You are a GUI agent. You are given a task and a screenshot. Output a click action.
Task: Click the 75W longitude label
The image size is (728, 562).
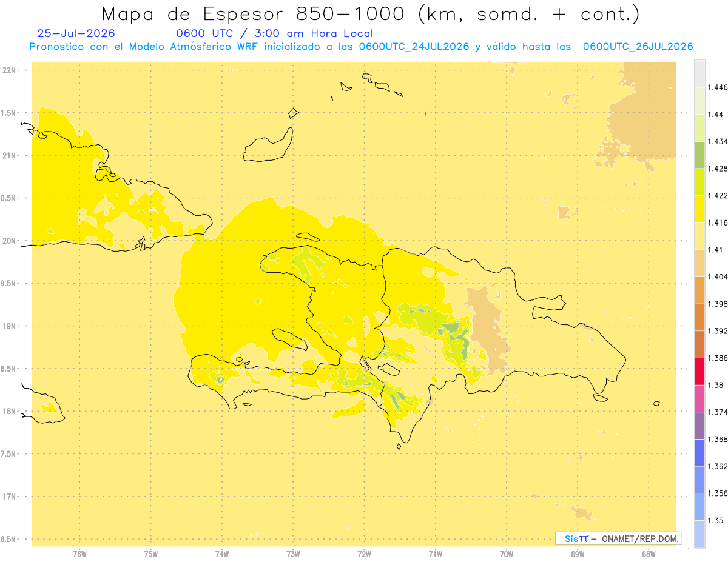(151, 554)
